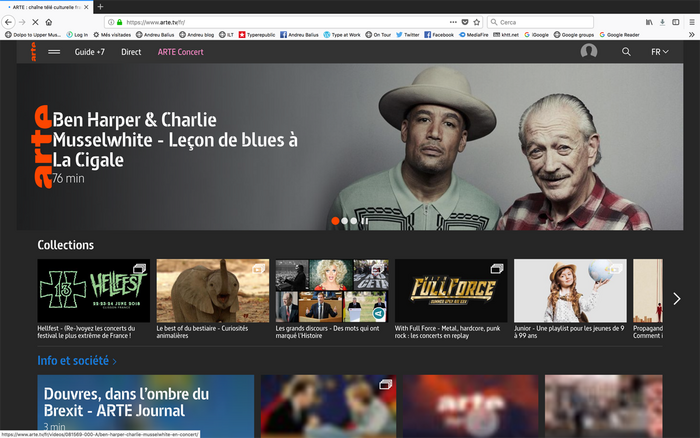Click the ARTE site search magnifier
The image size is (700, 438).
pos(626,52)
